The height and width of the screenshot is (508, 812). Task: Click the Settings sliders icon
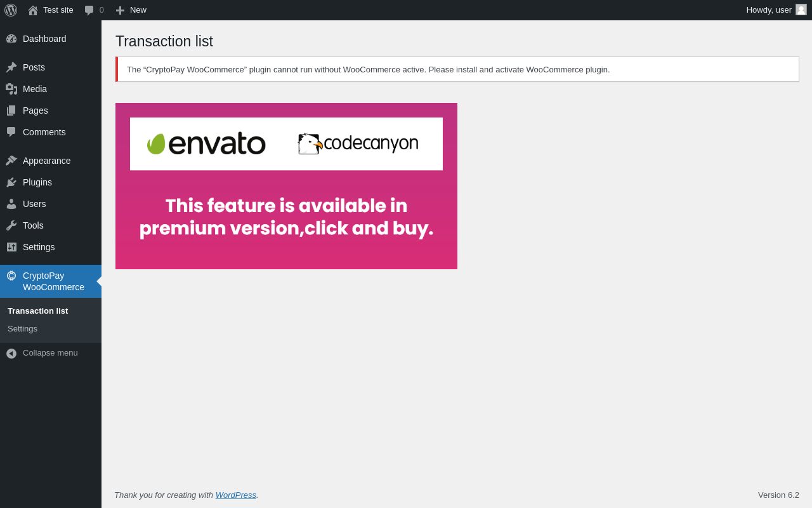11,247
